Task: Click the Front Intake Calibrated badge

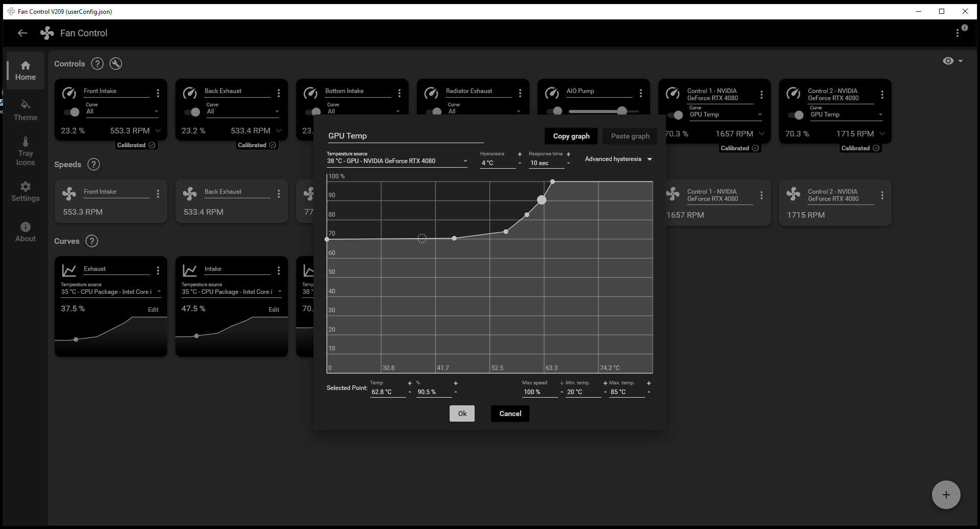Action: pos(136,145)
